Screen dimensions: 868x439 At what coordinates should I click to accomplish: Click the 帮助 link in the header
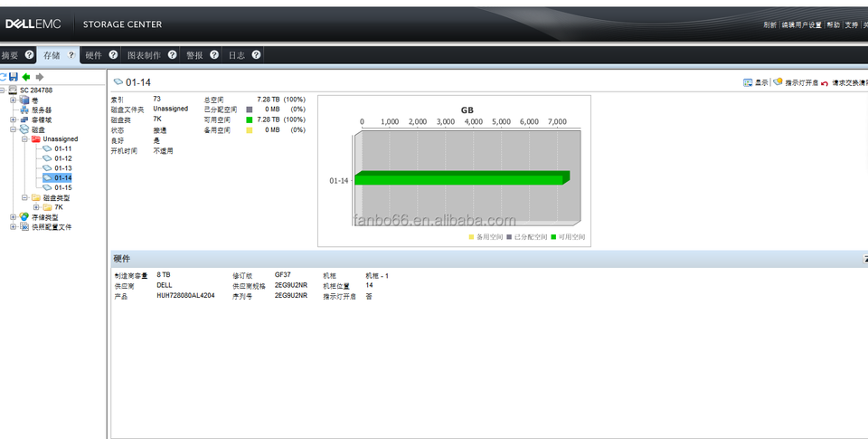pyautogui.click(x=833, y=25)
